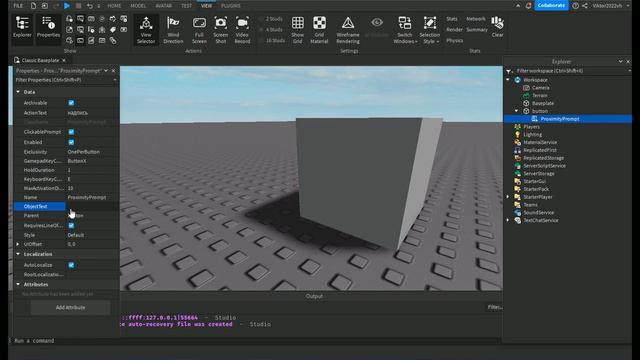This screenshot has height=360, width=640.
Task: Click the Add Attribute button
Action: point(70,307)
